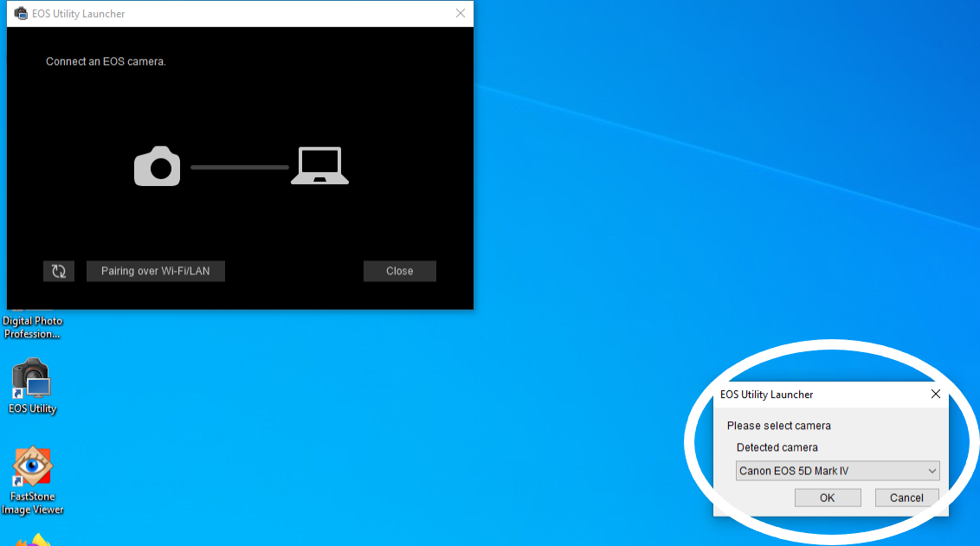The height and width of the screenshot is (546, 980).
Task: Cancel the camera selection dialog
Action: click(x=906, y=498)
